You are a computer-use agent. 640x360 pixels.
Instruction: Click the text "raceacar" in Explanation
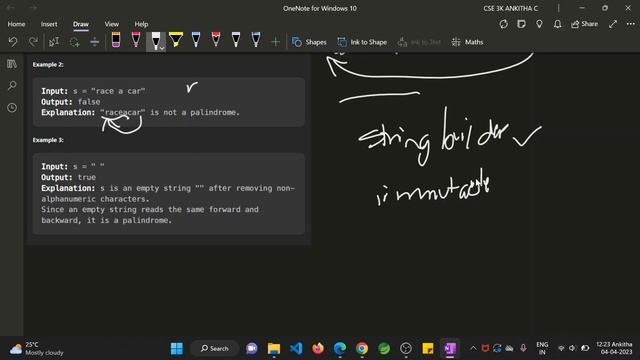click(x=122, y=112)
